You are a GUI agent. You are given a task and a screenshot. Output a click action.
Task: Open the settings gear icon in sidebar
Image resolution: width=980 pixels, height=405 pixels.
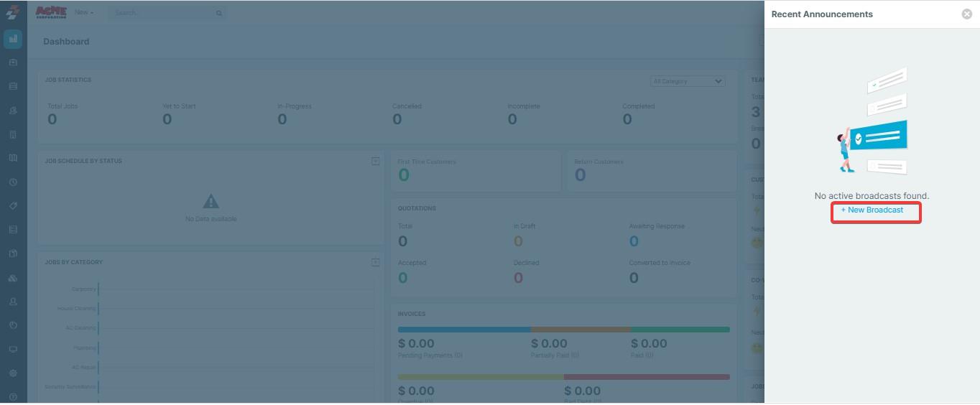coord(13,373)
